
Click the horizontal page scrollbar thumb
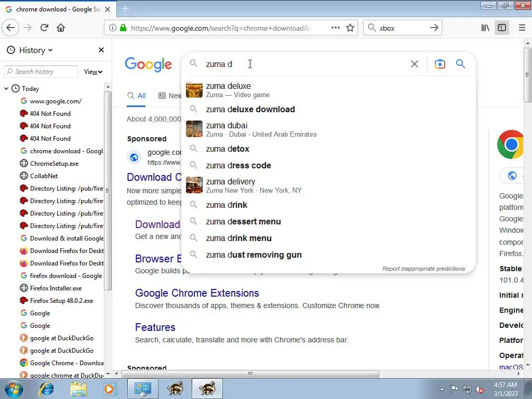pyautogui.click(x=250, y=374)
